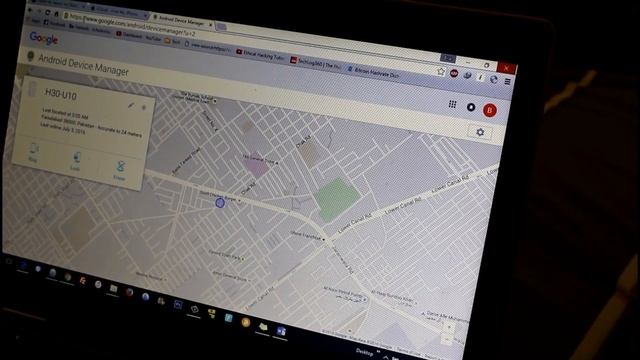
Task: Click the Desktop toolbar in taskbar
Action: tap(364, 351)
